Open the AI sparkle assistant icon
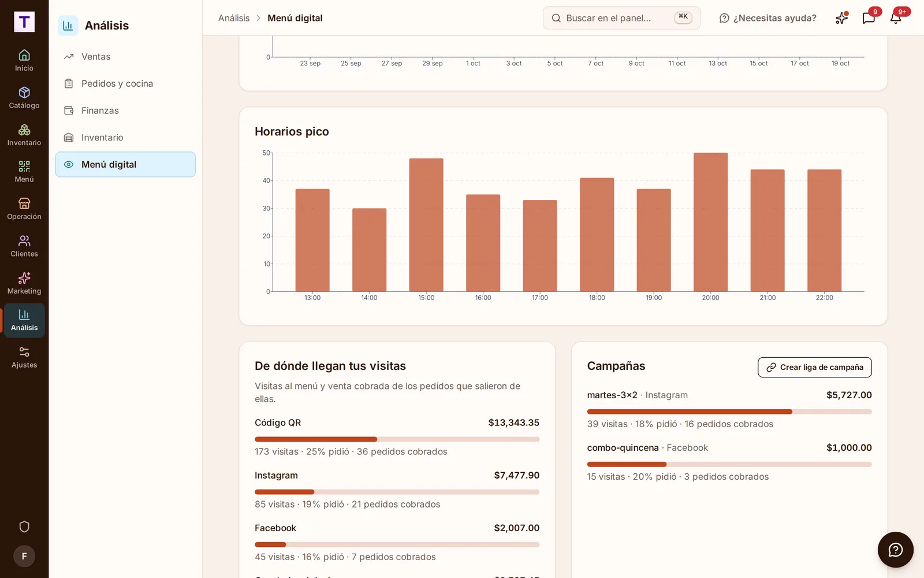924x578 pixels. pos(841,18)
